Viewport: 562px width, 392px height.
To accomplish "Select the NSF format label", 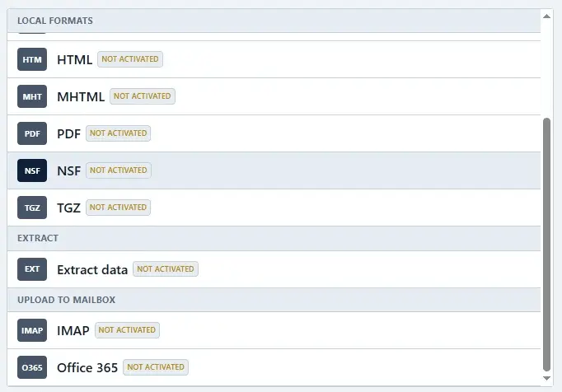I will pos(69,171).
